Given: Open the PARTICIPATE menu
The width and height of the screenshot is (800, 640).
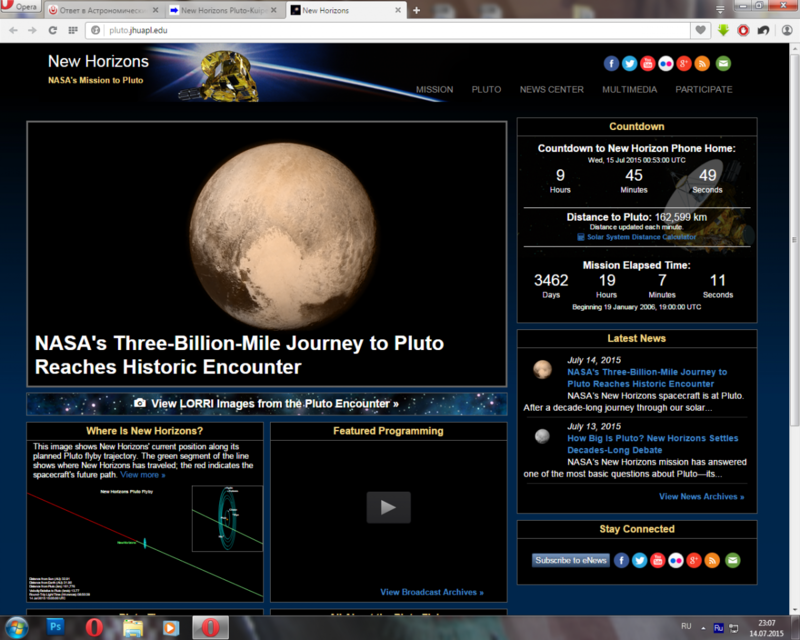Looking at the screenshot, I should 704,89.
